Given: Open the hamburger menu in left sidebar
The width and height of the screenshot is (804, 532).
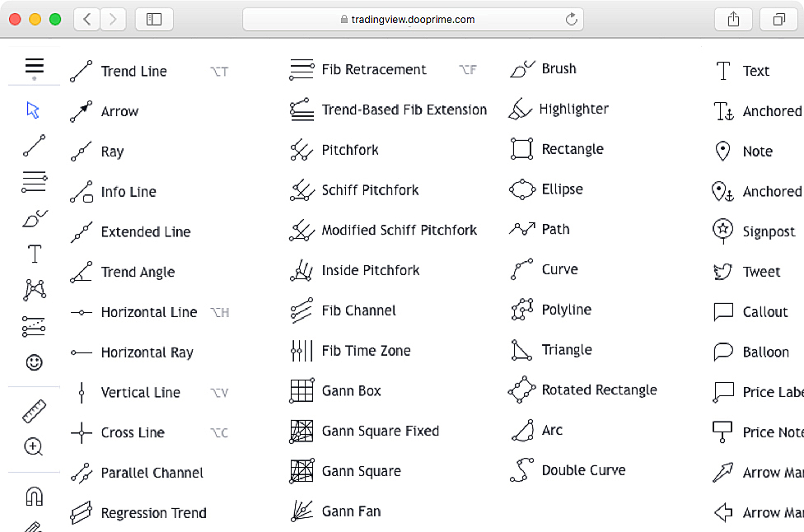Looking at the screenshot, I should [x=34, y=67].
